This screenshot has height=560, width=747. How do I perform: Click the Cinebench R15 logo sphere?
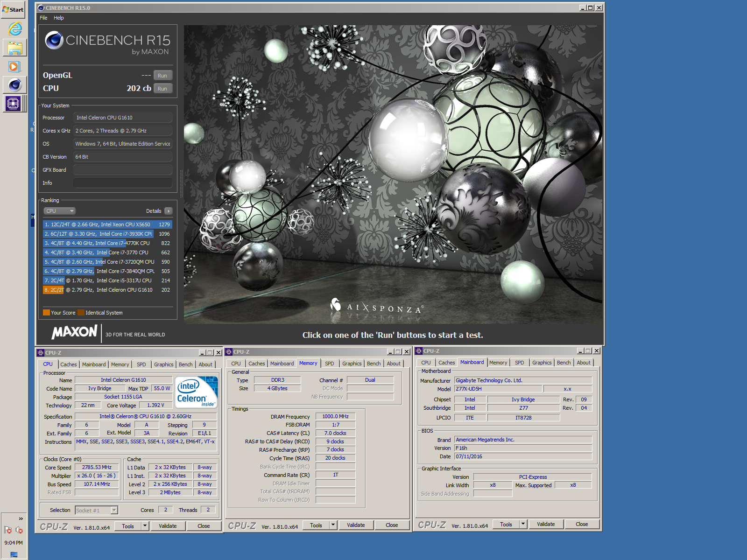(x=54, y=41)
